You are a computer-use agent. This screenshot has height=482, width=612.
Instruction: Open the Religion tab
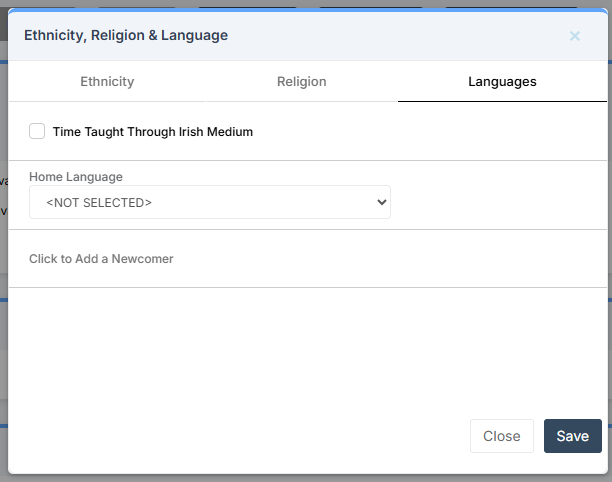point(301,82)
